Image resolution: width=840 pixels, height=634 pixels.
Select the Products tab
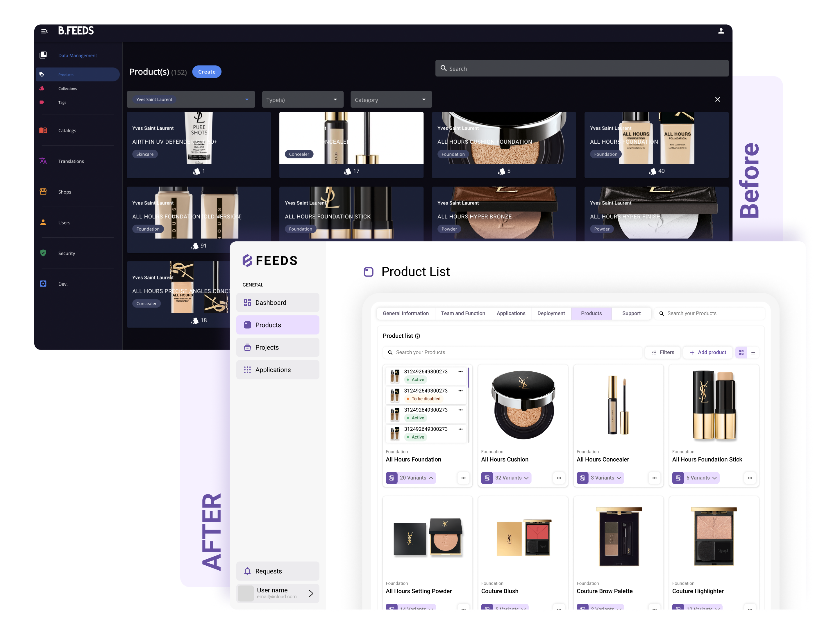click(x=591, y=314)
